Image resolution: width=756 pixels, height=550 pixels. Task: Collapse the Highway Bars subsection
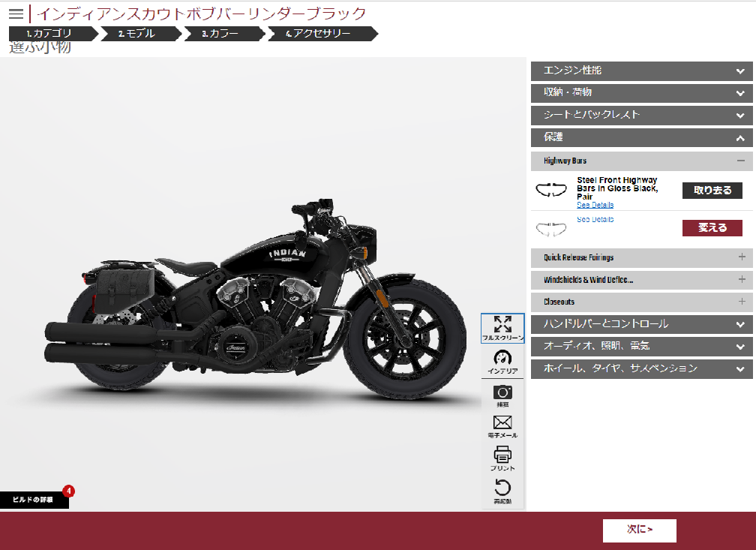coord(642,161)
